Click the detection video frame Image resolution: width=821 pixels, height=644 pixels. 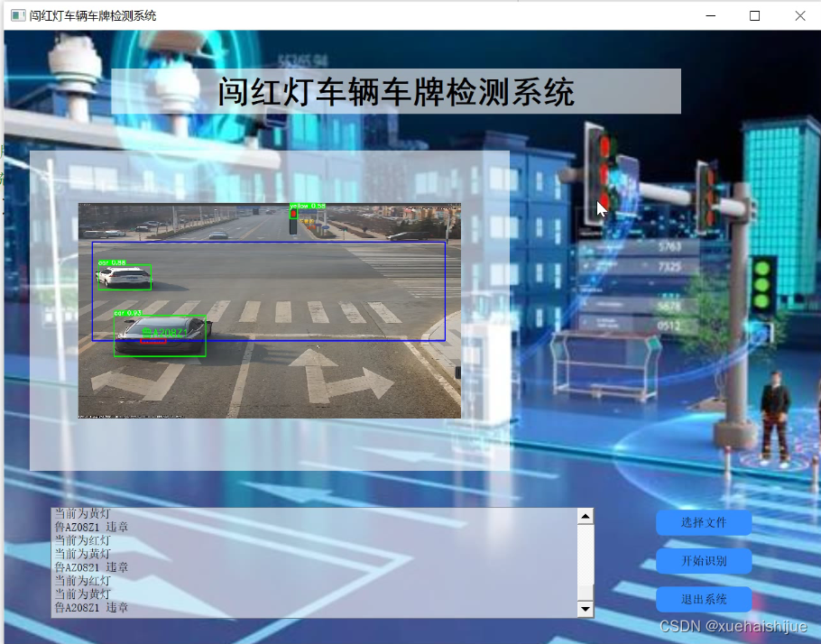click(x=270, y=310)
